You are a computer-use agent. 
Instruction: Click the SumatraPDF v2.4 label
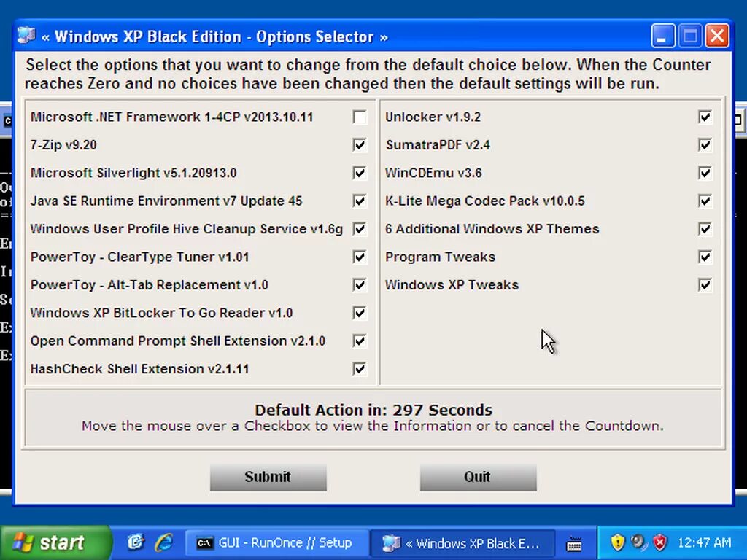(438, 145)
